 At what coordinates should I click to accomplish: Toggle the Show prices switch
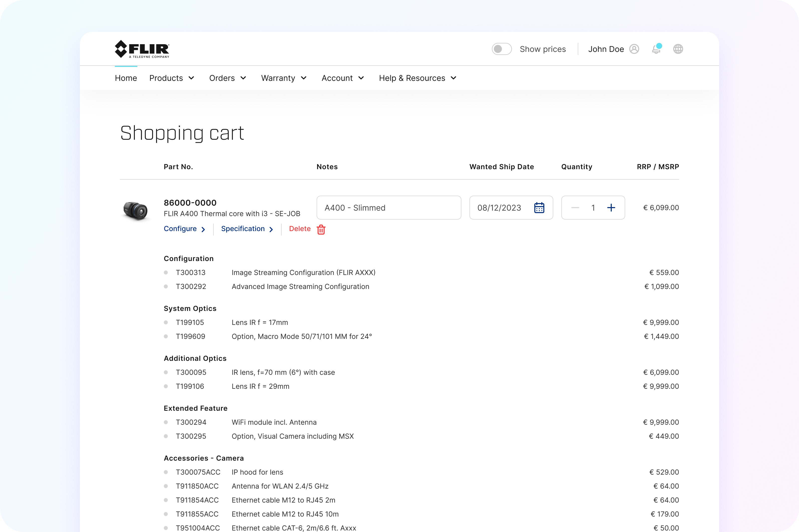coord(502,49)
